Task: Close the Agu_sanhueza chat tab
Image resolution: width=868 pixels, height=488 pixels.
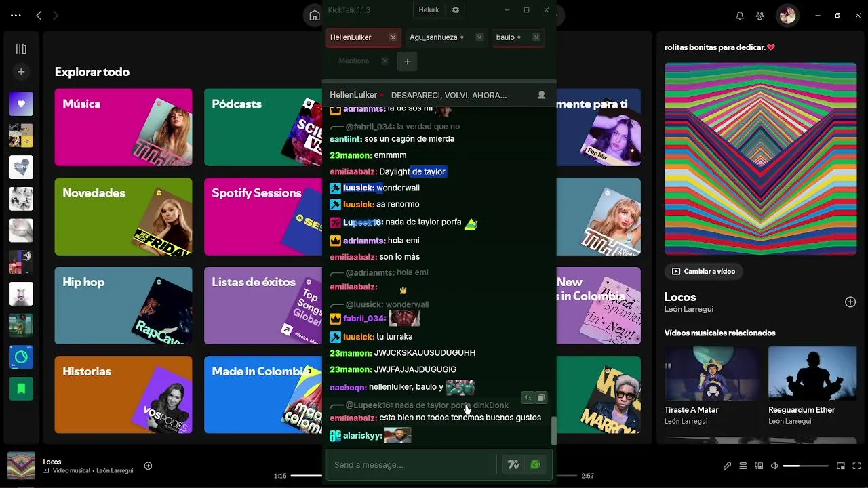Action: (479, 37)
